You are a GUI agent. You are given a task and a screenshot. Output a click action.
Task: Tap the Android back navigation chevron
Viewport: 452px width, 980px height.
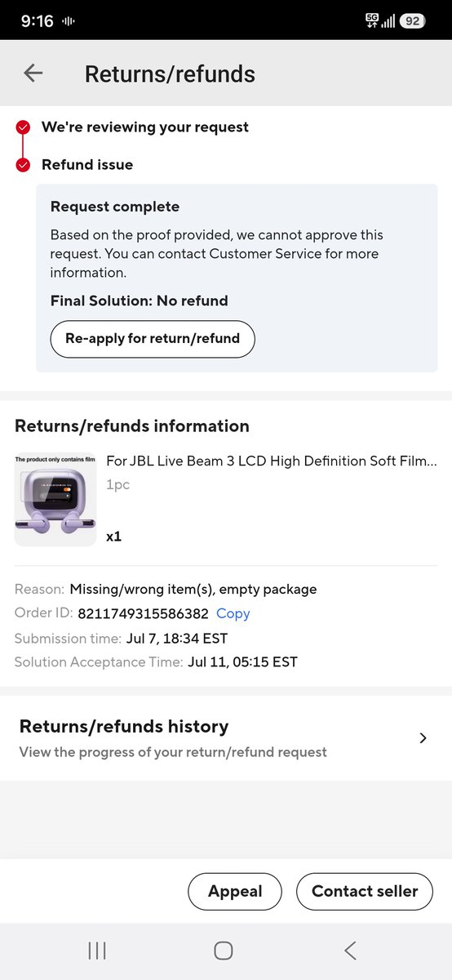350,950
